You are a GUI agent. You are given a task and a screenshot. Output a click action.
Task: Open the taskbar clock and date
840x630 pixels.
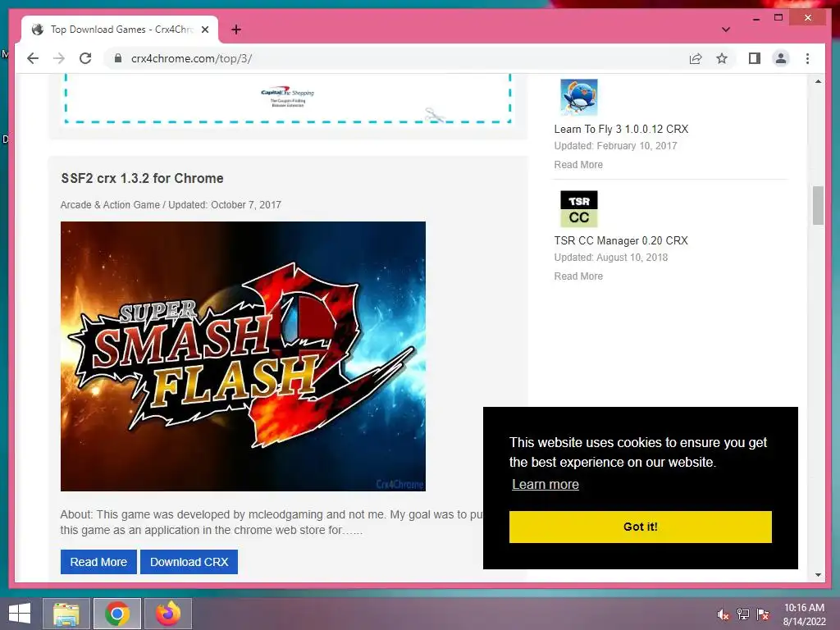[x=804, y=614]
